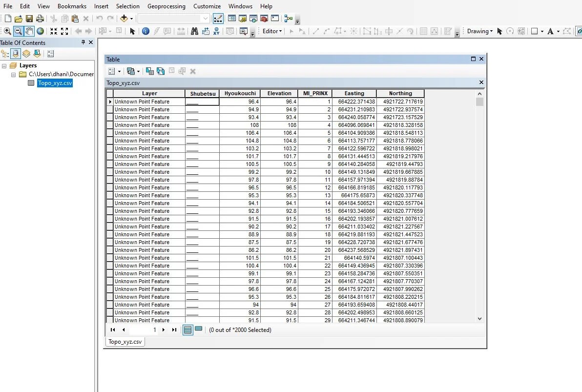Zoom to full extent with the globe icon
582x392 pixels.
[x=40, y=31]
